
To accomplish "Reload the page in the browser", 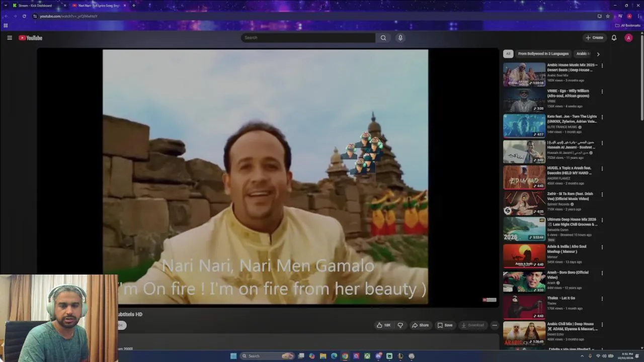I will click(x=24, y=16).
